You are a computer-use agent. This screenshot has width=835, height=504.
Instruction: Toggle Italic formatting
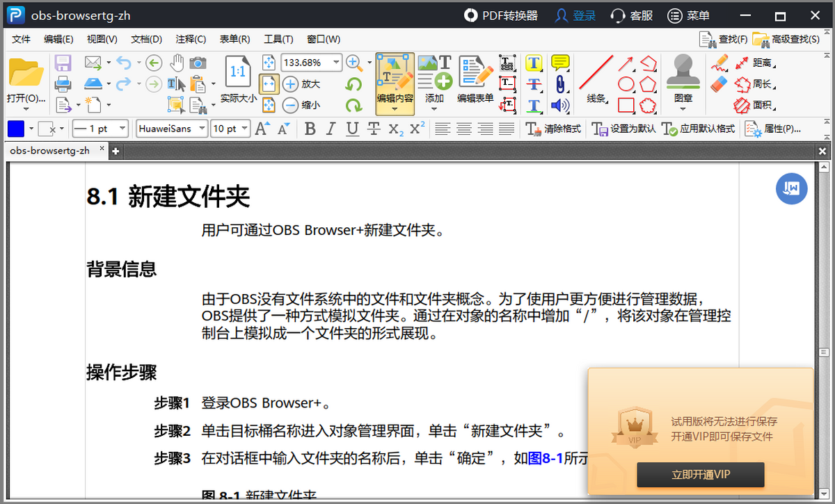click(331, 129)
